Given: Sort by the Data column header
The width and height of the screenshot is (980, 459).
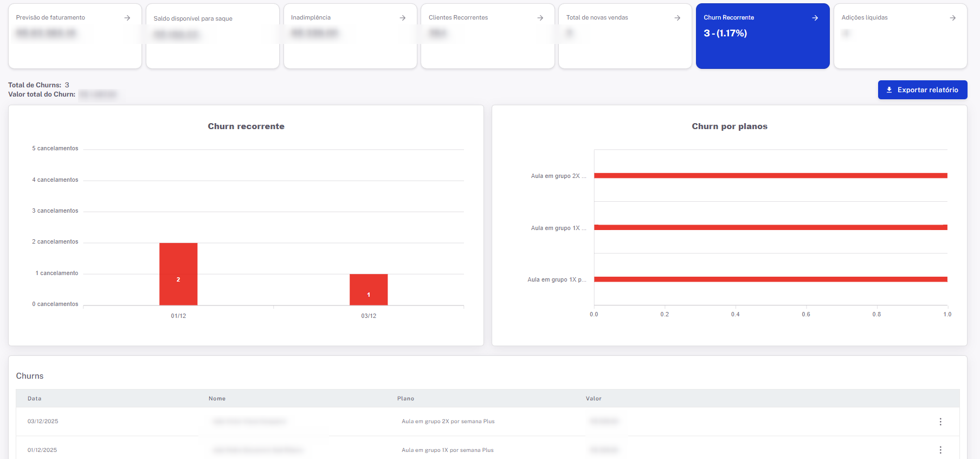Looking at the screenshot, I should [35, 399].
